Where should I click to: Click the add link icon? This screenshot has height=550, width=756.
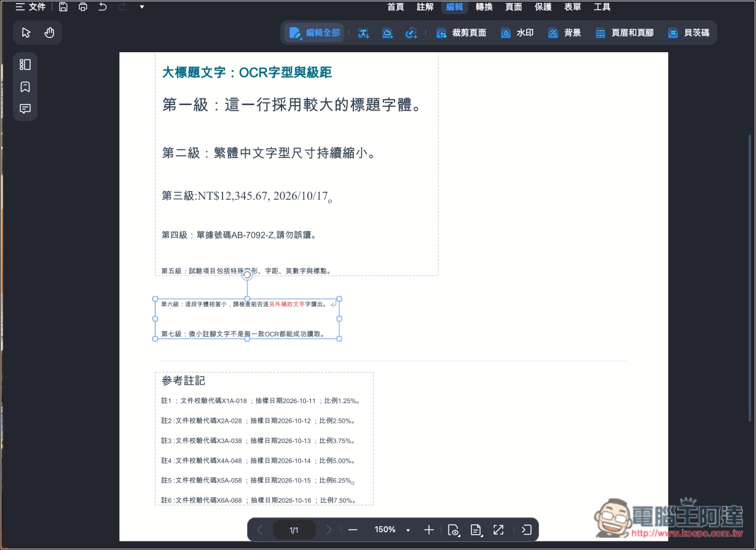(x=411, y=33)
